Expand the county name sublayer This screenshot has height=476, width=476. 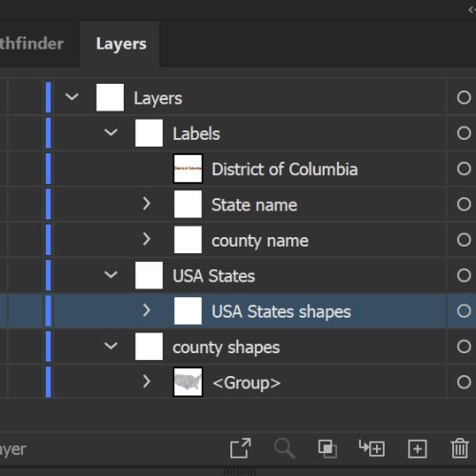(x=147, y=239)
